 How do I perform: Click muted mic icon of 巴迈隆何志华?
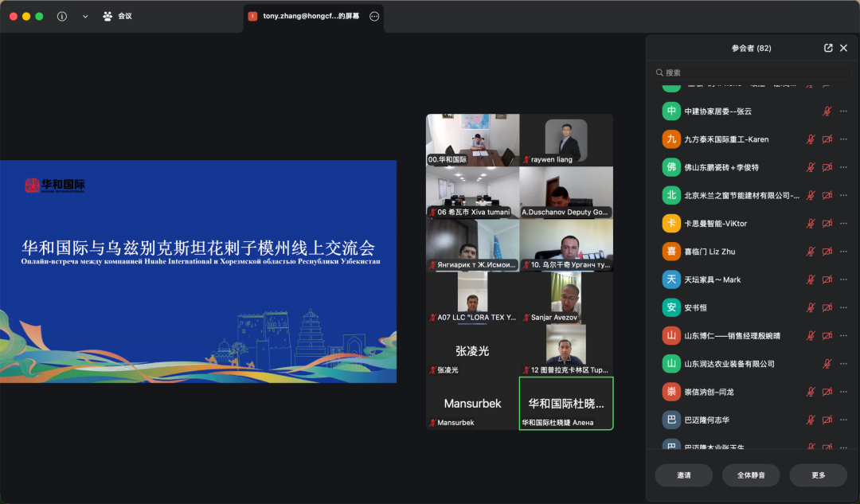tap(811, 420)
